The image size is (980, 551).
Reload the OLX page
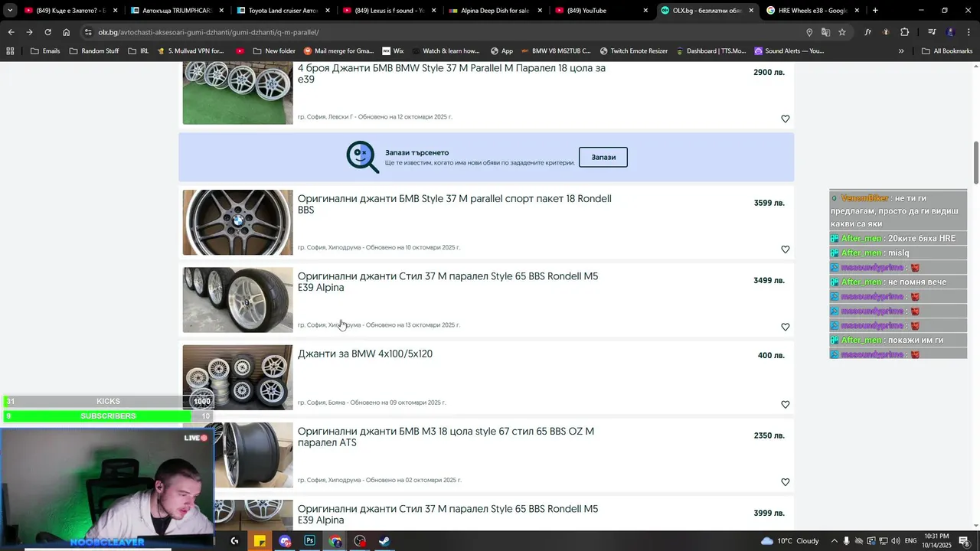(47, 32)
